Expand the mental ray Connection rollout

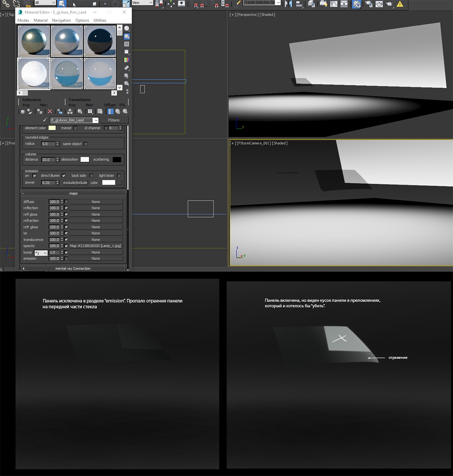(x=73, y=268)
